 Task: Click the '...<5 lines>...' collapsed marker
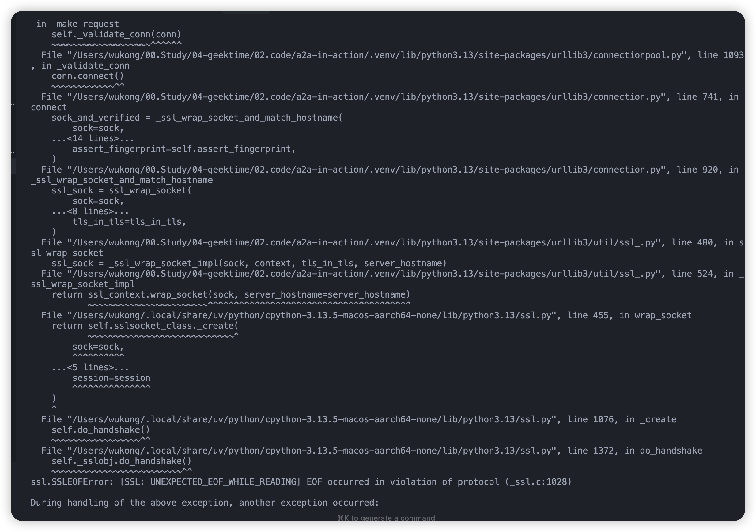click(90, 368)
